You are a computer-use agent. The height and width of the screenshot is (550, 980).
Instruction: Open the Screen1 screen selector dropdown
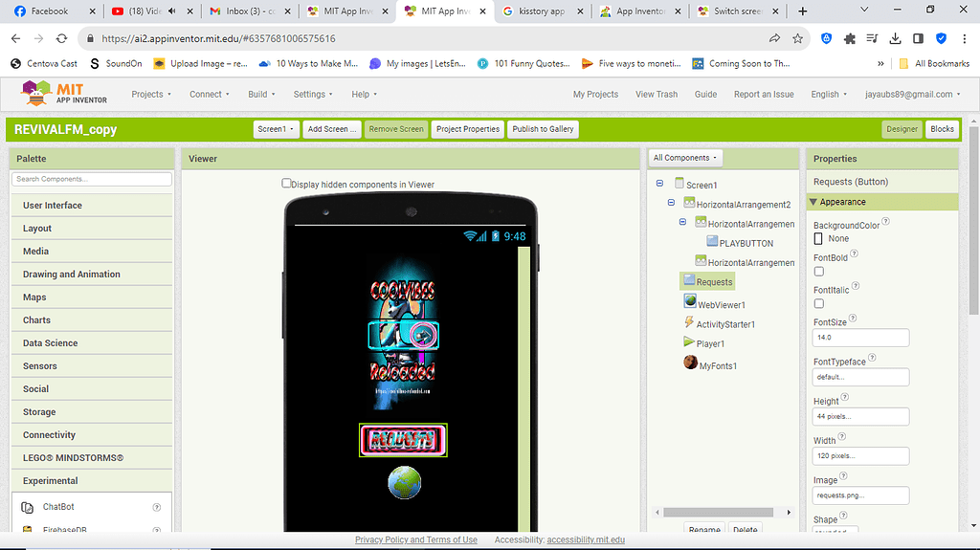tap(275, 129)
